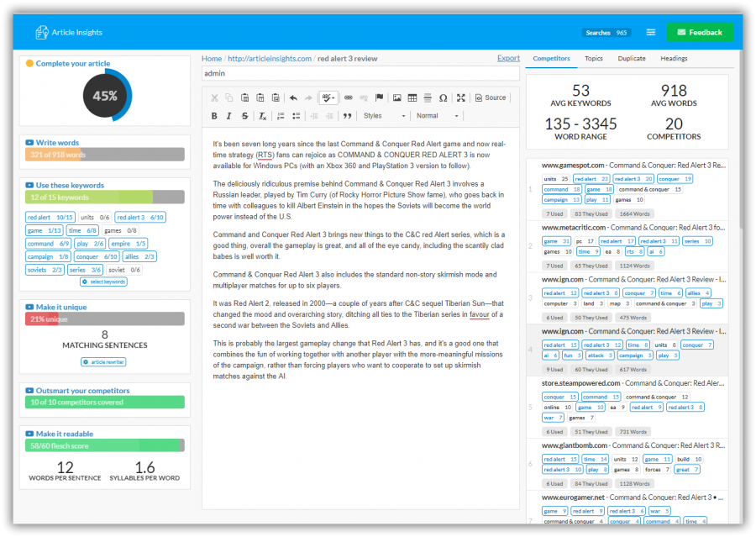
Task: Click the Export link
Action: pyautogui.click(x=508, y=58)
